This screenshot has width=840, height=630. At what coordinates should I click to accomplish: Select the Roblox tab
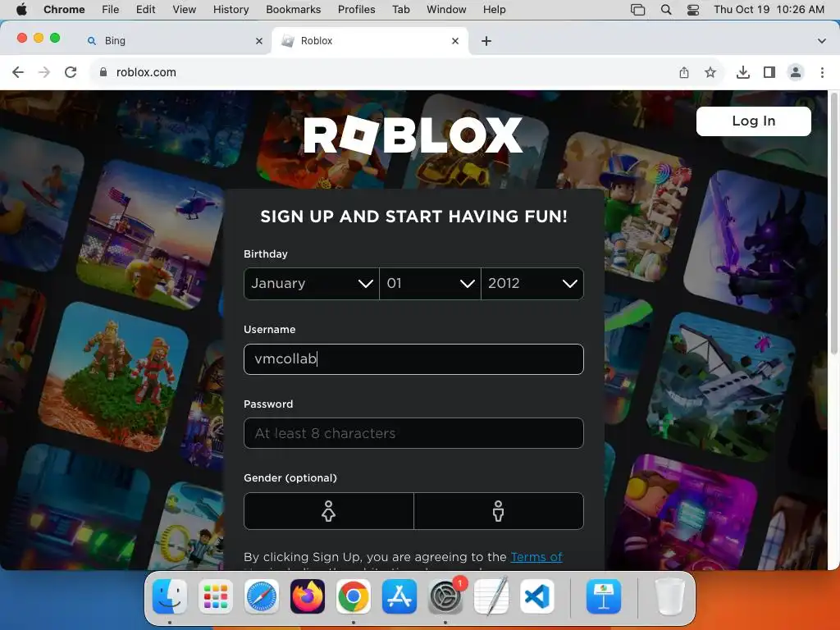point(371,41)
